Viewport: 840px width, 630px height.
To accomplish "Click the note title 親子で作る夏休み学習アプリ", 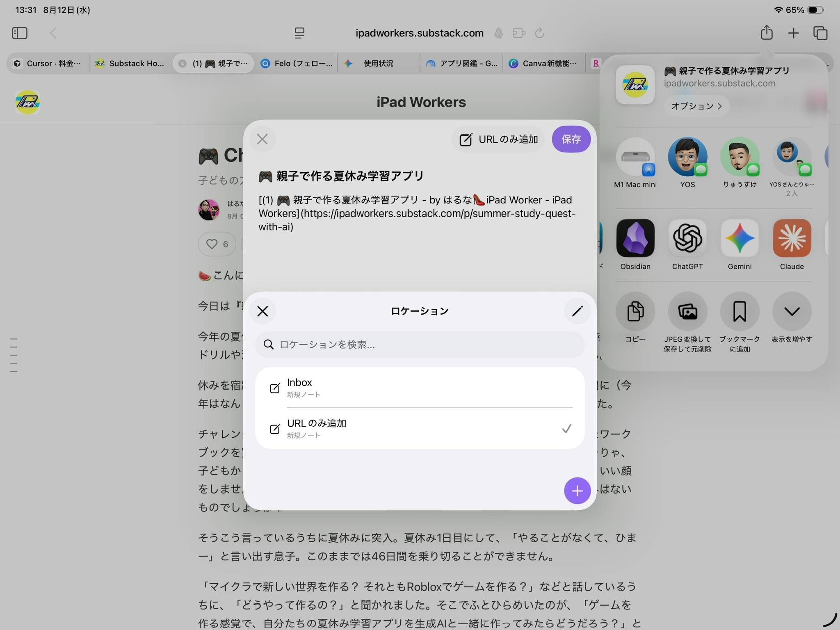I will [341, 176].
